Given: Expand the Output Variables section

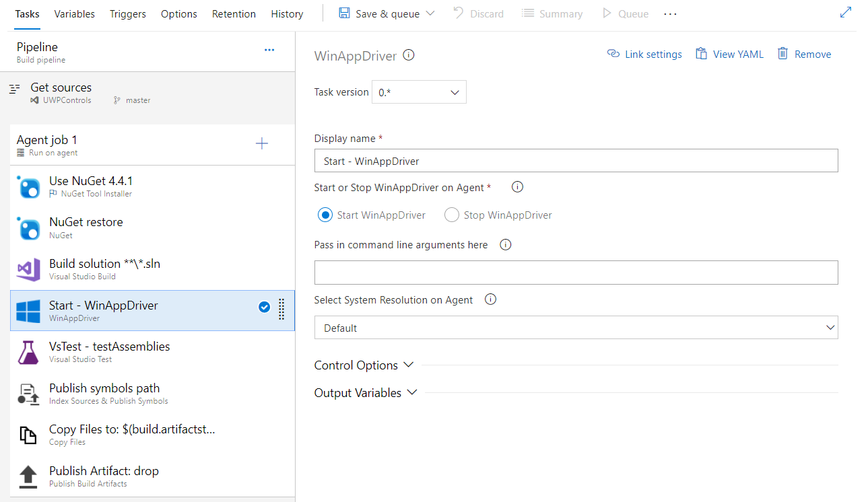Looking at the screenshot, I should tap(366, 393).
